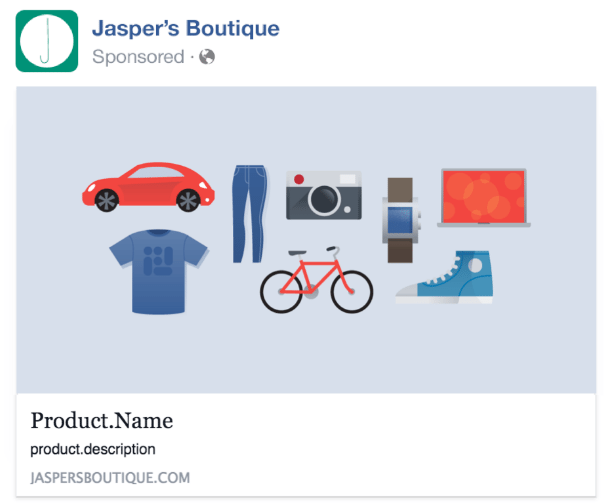Screen dimensions: 604x504
Task: Select the red laptop product image
Action: click(484, 198)
